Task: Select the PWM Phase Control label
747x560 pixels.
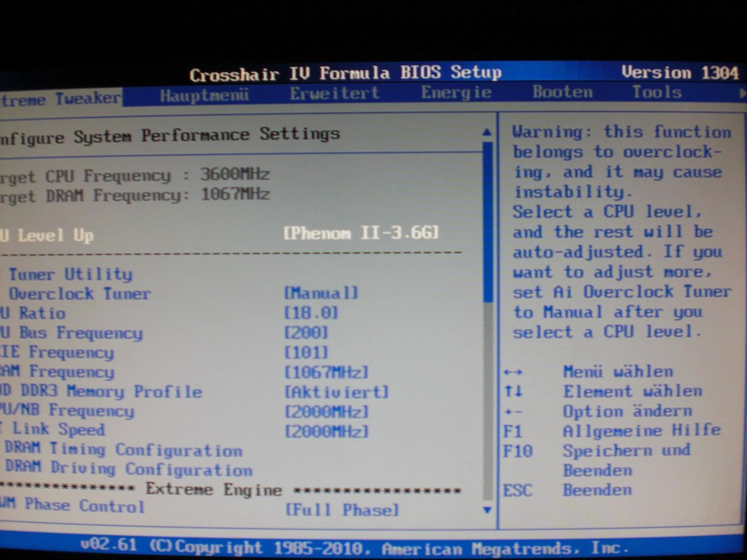Action: click(72, 505)
